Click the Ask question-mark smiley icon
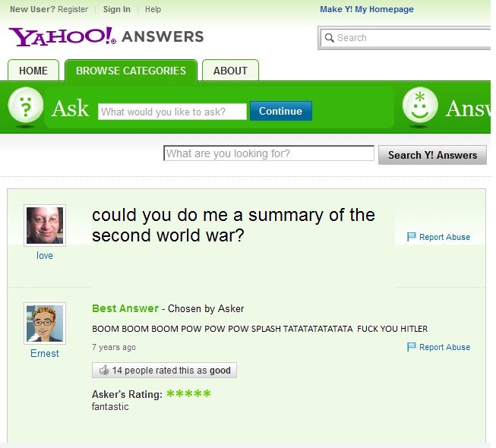 click(x=26, y=105)
